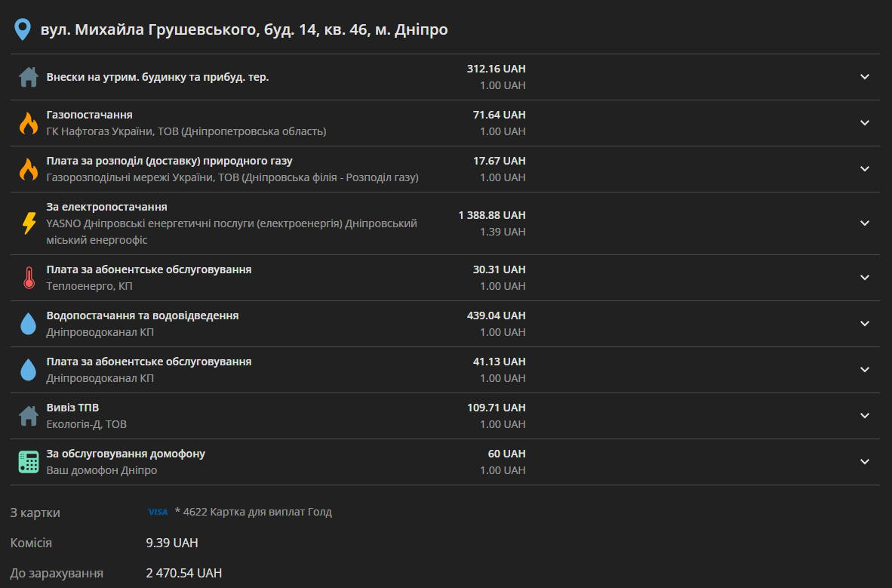Click the VISA card logo
The image size is (892, 588).
tap(158, 512)
